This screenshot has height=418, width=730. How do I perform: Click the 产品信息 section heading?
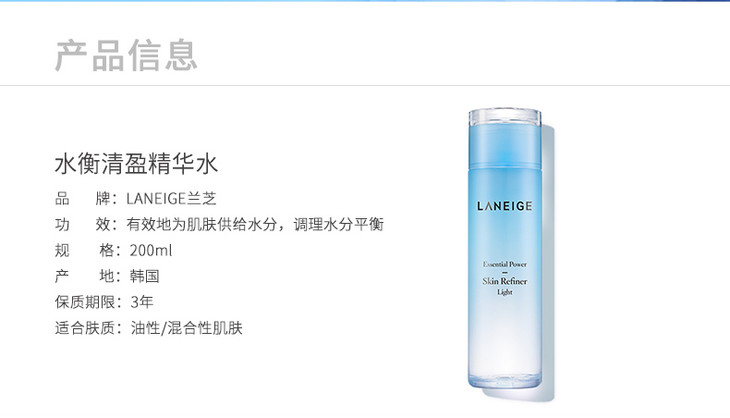click(126, 56)
